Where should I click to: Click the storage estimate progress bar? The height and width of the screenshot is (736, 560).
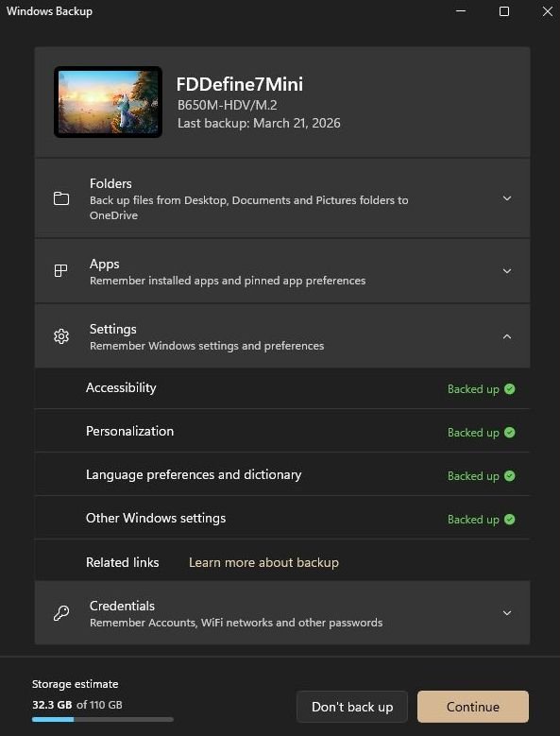(x=103, y=719)
